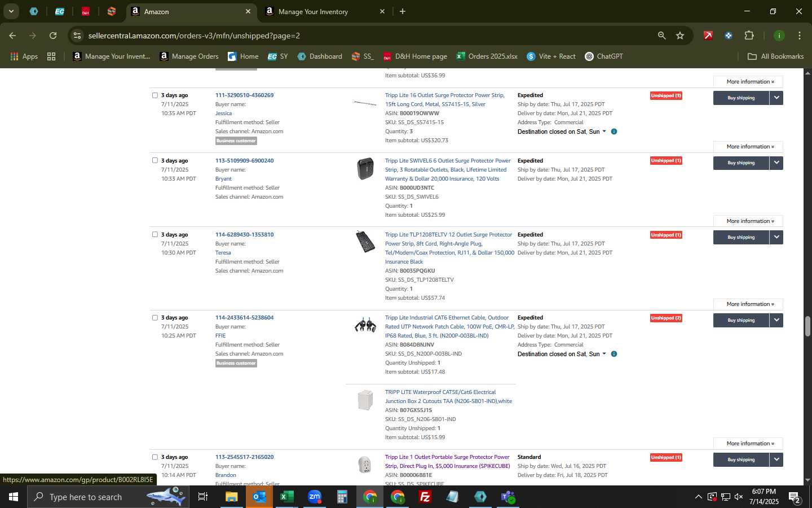Expand Buy shipping dropdown for Bryant's order
The width and height of the screenshot is (812, 508).
point(776,163)
